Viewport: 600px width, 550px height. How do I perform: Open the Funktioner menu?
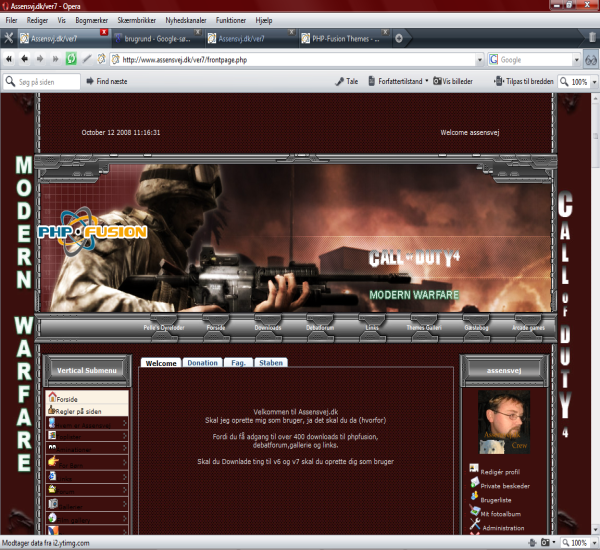(x=231, y=20)
